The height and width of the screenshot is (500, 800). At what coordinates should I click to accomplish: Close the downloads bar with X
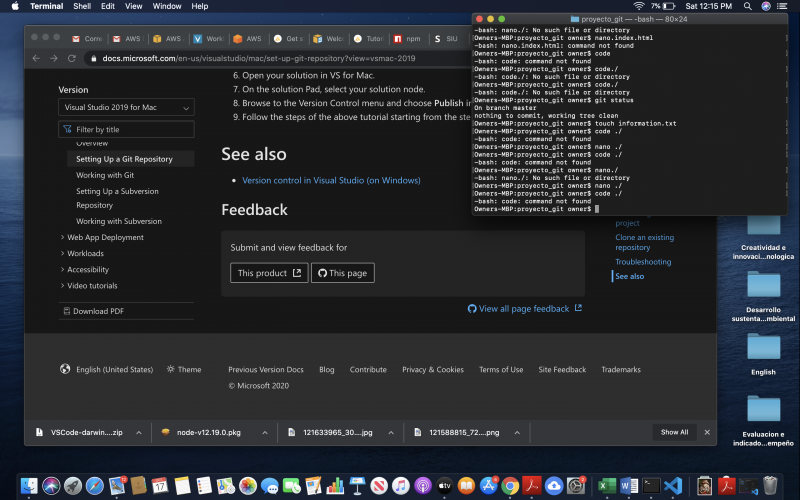pos(708,432)
